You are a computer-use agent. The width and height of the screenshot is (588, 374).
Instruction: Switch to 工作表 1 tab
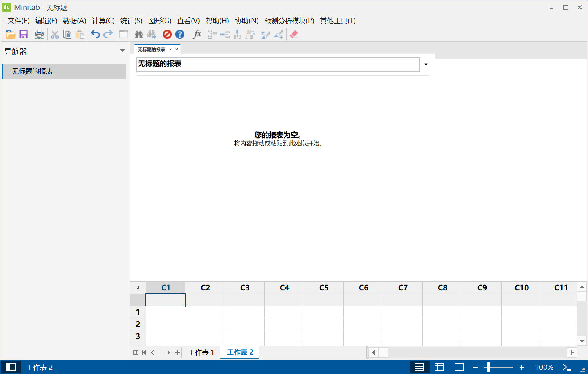tap(201, 352)
